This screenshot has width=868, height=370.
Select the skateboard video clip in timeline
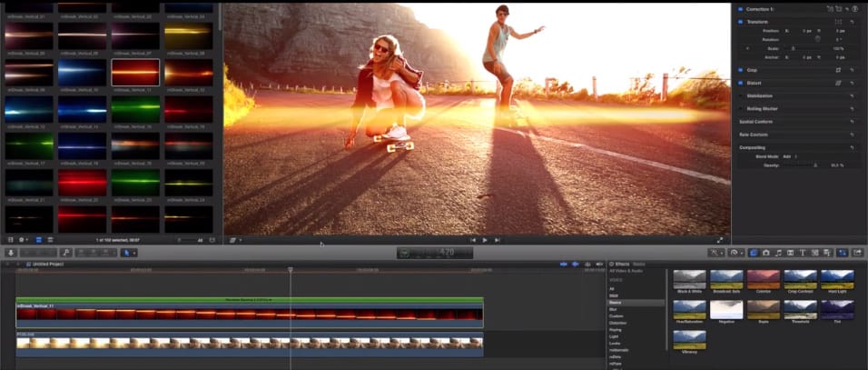pos(250,344)
